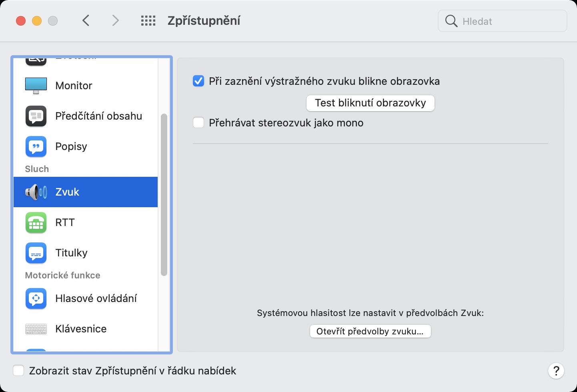Select the Klávesnice item in the sidebar

point(81,329)
